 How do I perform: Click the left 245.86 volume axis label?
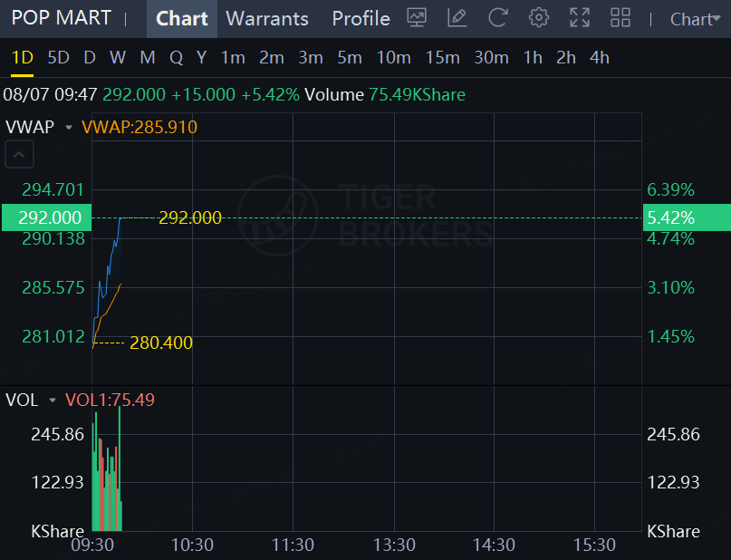tap(57, 435)
